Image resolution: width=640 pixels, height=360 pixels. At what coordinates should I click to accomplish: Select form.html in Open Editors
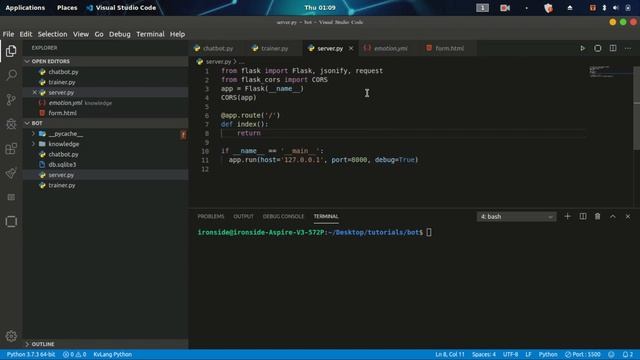[62, 113]
